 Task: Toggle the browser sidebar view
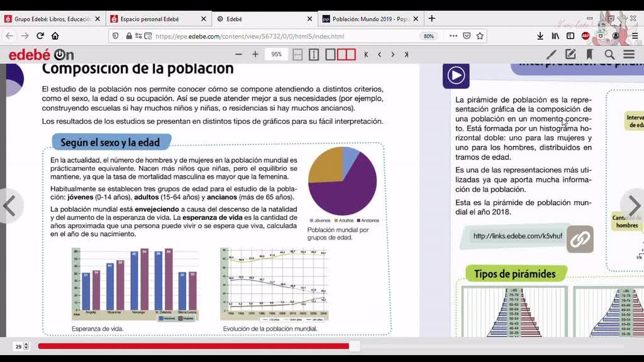[x=570, y=36]
